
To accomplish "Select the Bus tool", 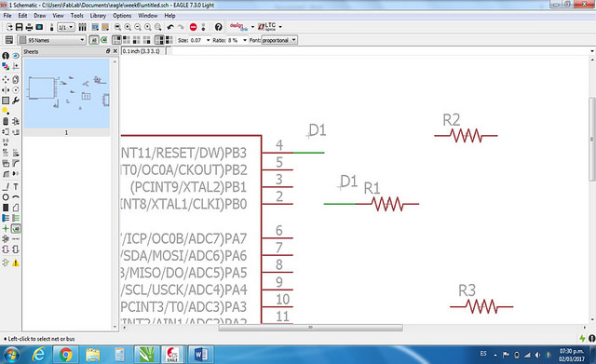I will point(6,218).
